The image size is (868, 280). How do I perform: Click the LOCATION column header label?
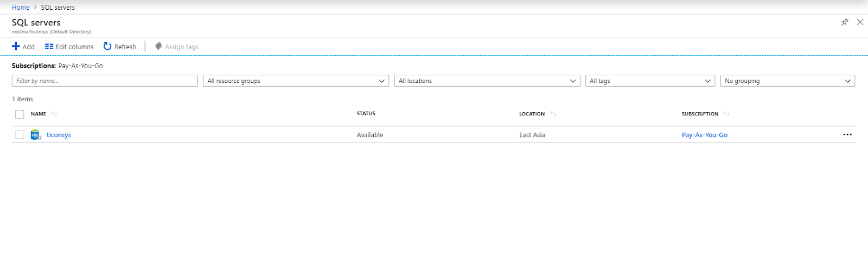click(x=532, y=114)
